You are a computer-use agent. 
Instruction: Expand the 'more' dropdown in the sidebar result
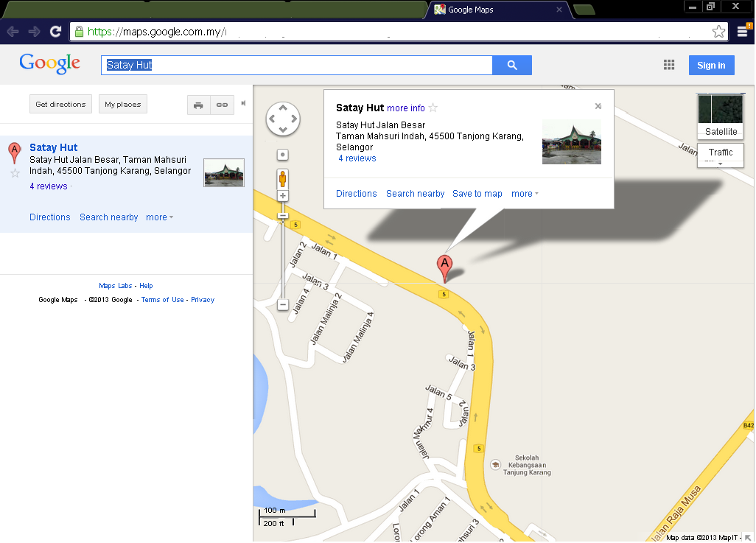pyautogui.click(x=160, y=217)
